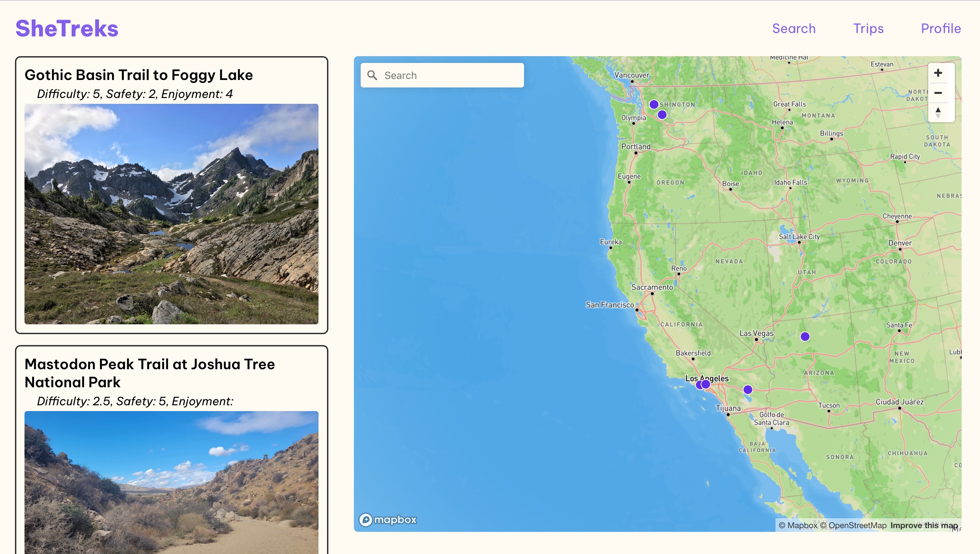Viewport: 980px width, 554px height.
Task: Click the lower purple marker near Olympia
Action: (x=662, y=115)
